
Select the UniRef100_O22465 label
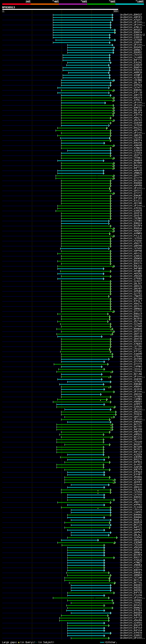click(x=131, y=324)
